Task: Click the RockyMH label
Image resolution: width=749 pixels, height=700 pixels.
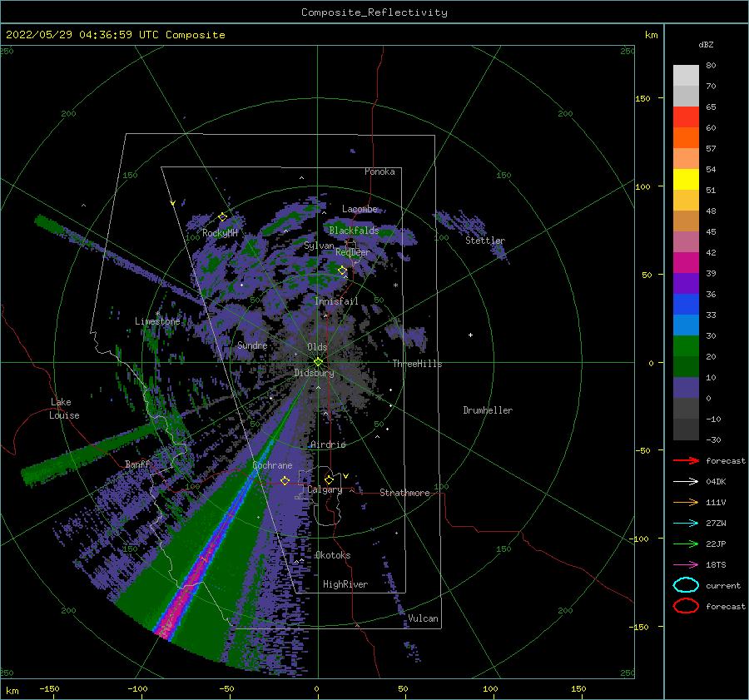Action: 220,233
